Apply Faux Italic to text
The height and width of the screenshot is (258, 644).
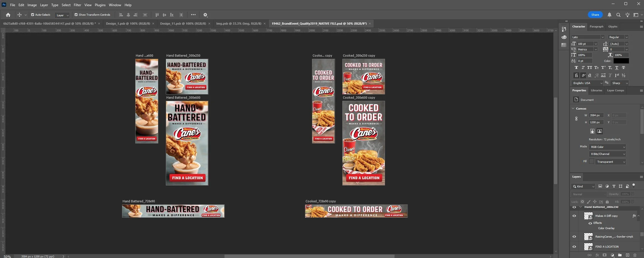pyautogui.click(x=583, y=68)
